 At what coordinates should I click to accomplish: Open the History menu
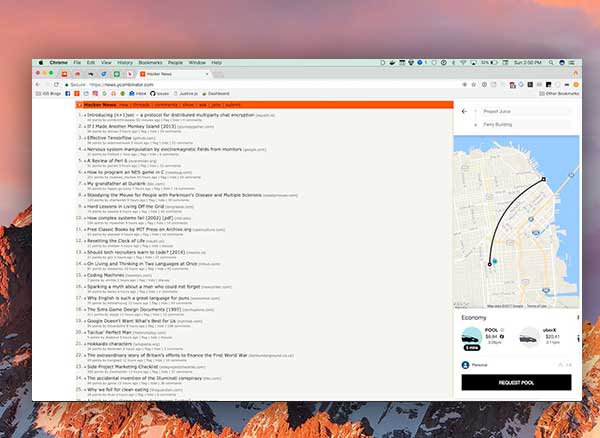pyautogui.click(x=125, y=62)
